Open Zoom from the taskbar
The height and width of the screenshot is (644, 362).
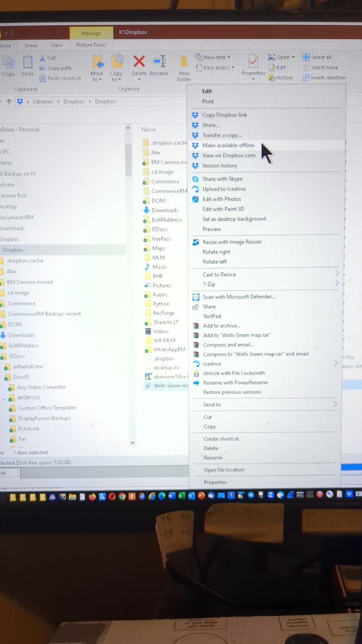[270, 495]
